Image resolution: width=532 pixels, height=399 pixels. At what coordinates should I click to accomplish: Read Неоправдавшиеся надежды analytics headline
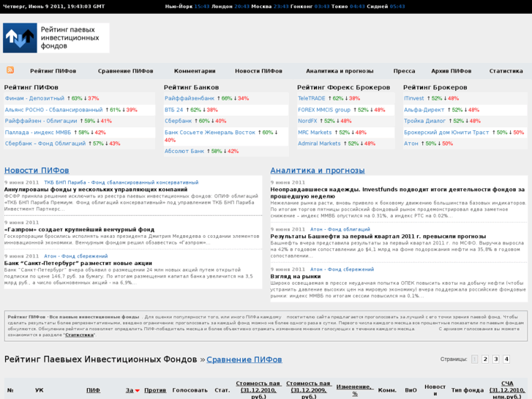click(397, 193)
